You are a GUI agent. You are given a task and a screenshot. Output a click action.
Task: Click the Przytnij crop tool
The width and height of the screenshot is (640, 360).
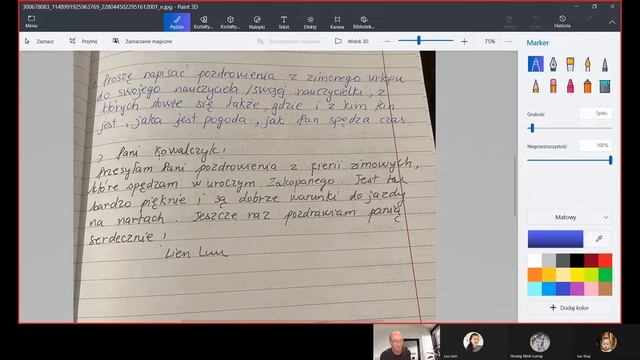(83, 41)
